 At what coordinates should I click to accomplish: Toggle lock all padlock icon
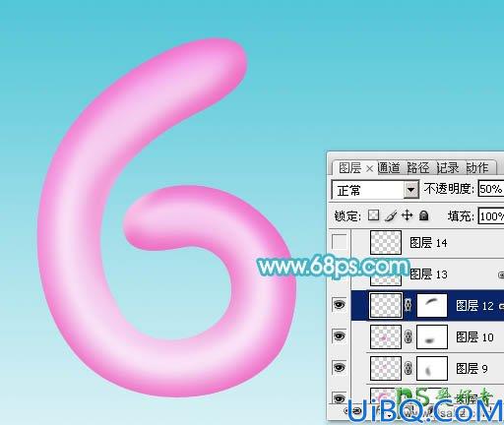(424, 215)
